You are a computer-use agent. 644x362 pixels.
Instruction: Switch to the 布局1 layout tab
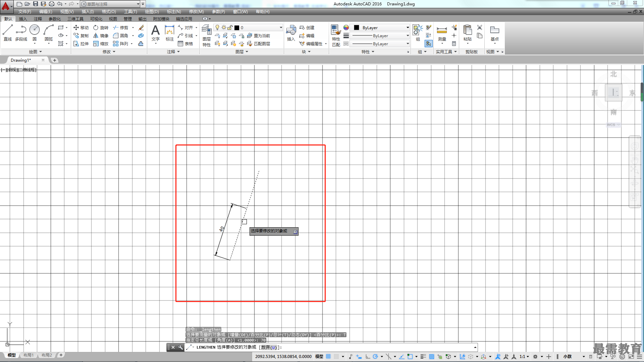click(x=29, y=355)
